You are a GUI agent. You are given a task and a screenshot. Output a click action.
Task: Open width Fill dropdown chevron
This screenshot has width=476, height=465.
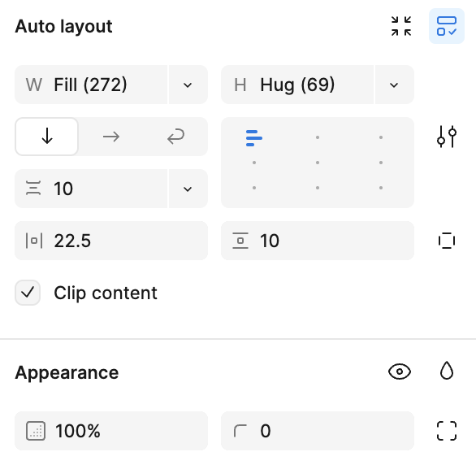[x=188, y=85]
